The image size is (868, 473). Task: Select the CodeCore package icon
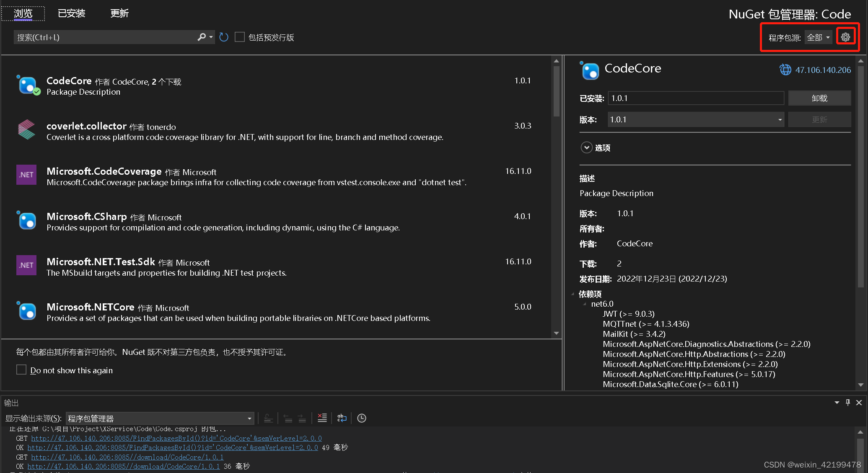(x=28, y=85)
